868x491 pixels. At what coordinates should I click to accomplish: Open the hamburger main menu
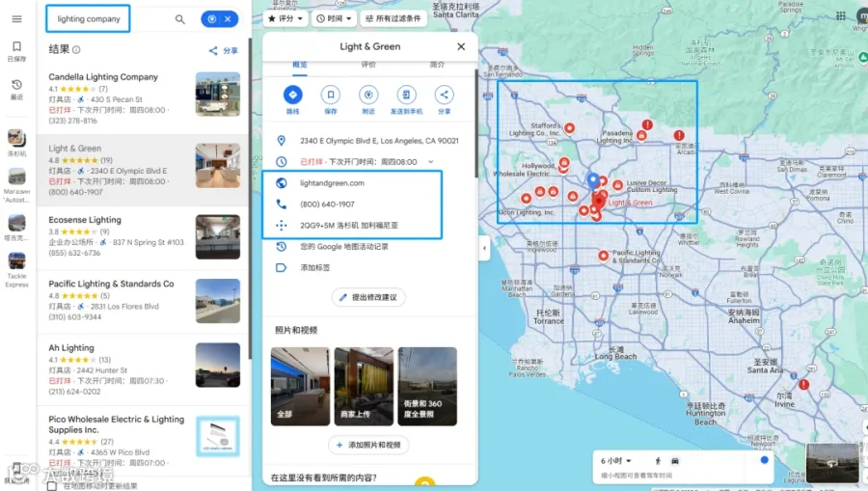click(16, 19)
